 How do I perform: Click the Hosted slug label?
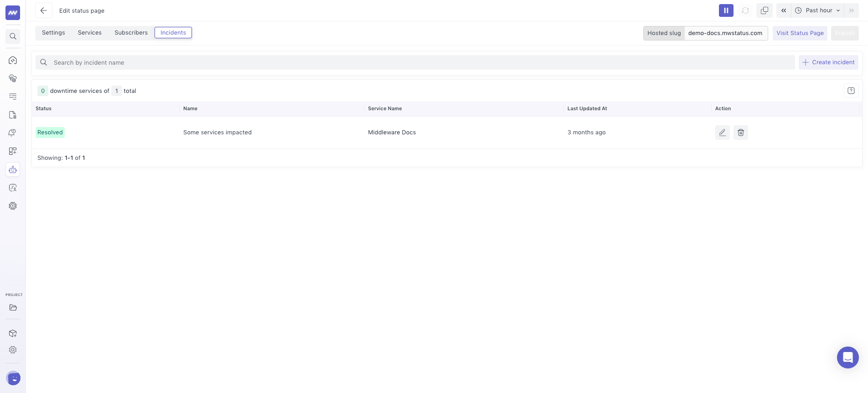(664, 33)
